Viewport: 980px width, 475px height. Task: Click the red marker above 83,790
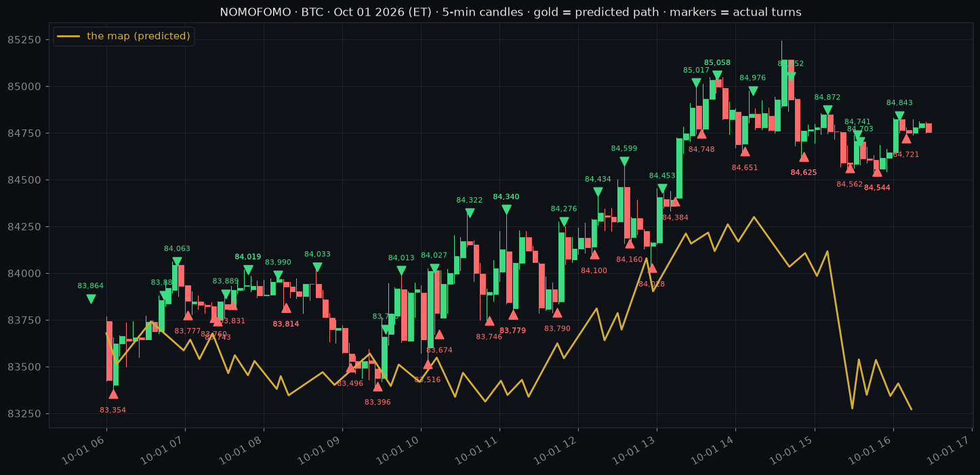point(557,312)
